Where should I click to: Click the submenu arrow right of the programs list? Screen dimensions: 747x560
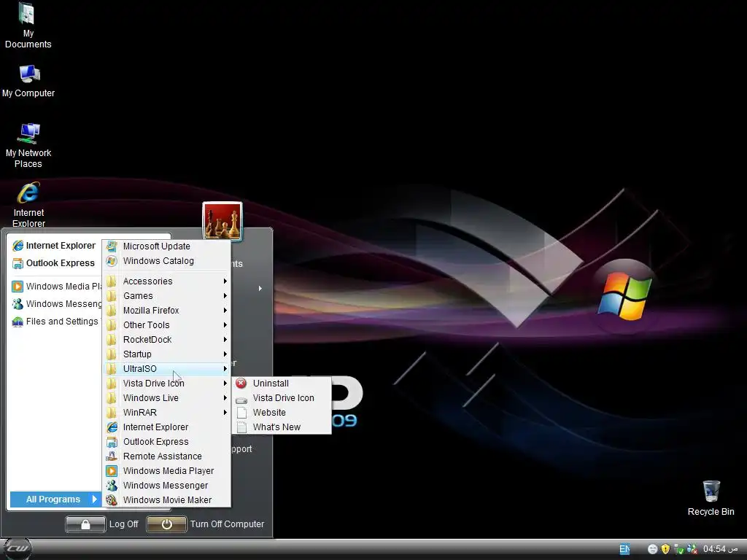coord(260,289)
